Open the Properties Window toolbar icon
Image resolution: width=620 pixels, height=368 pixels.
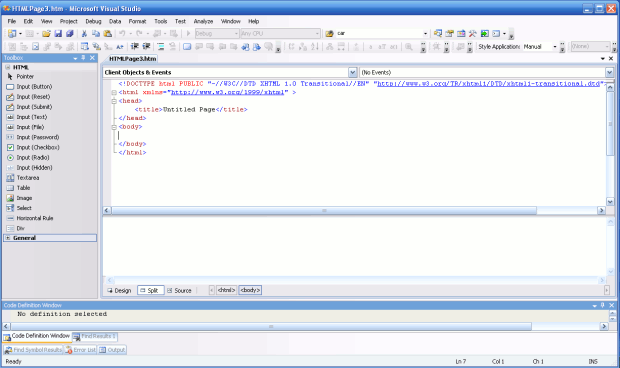pyautogui.click(x=450, y=34)
